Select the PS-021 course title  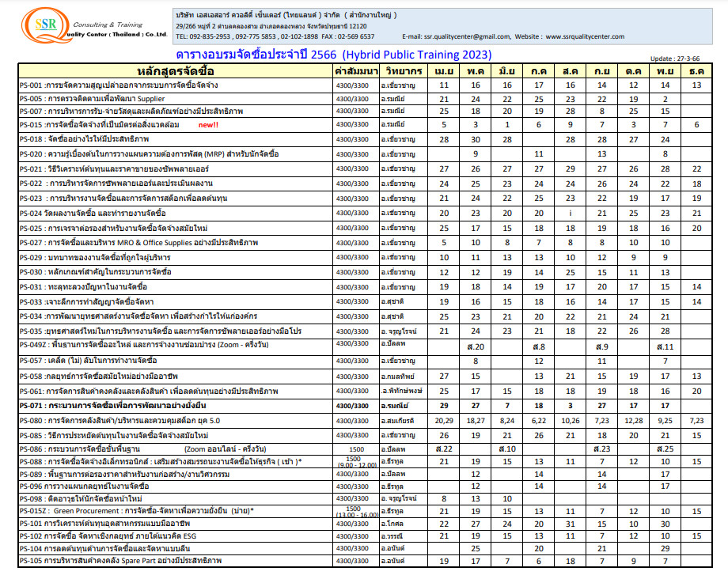coord(114,169)
